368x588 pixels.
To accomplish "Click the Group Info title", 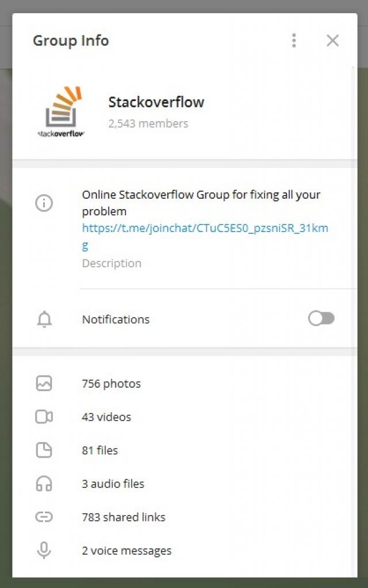I will click(x=71, y=41).
